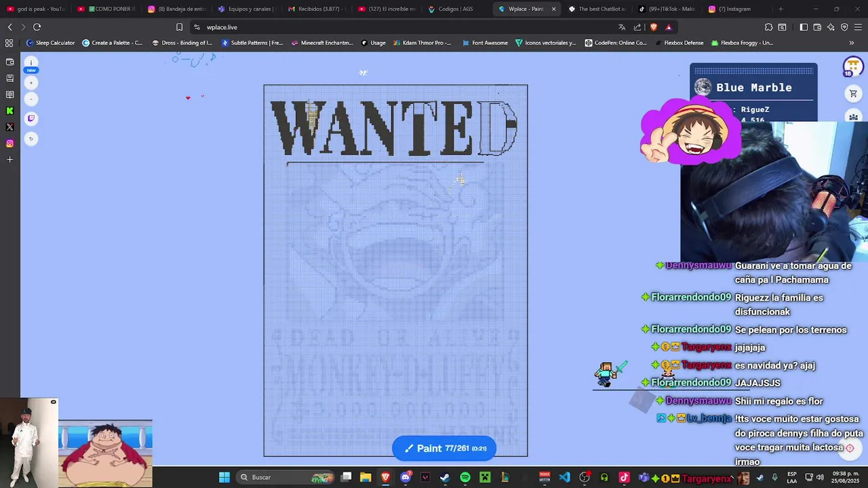Viewport: 868px width, 488px height.
Task: Open 'CodePen: Online Co...' bookmark
Action: pyautogui.click(x=616, y=43)
